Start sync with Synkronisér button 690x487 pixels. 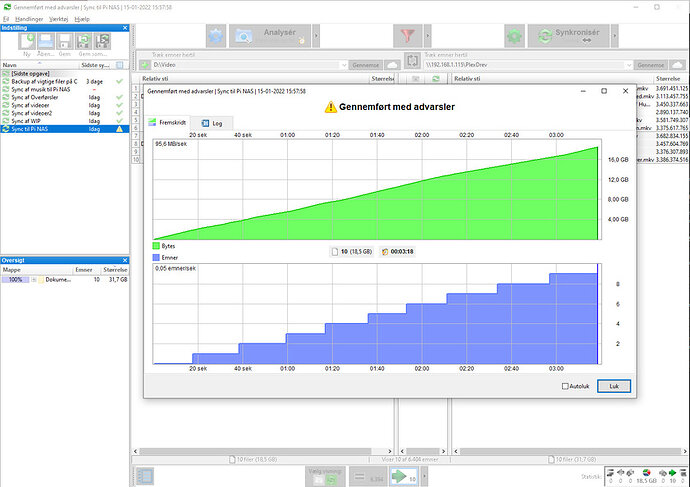point(569,36)
